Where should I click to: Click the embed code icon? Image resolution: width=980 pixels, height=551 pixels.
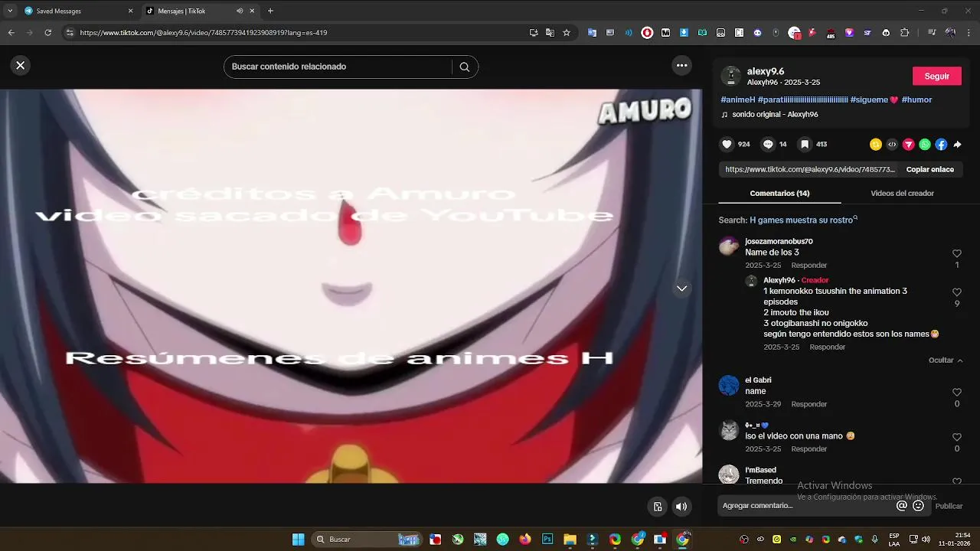892,144
